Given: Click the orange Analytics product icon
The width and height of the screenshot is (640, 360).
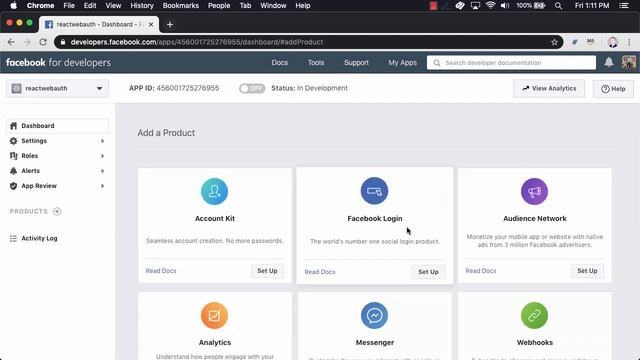Looking at the screenshot, I should (214, 315).
